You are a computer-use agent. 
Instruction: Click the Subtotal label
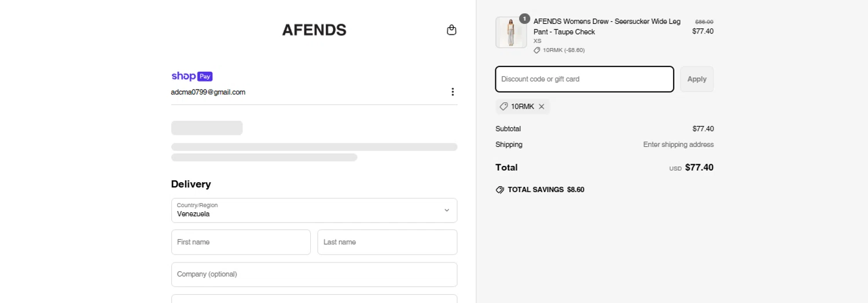pos(508,129)
